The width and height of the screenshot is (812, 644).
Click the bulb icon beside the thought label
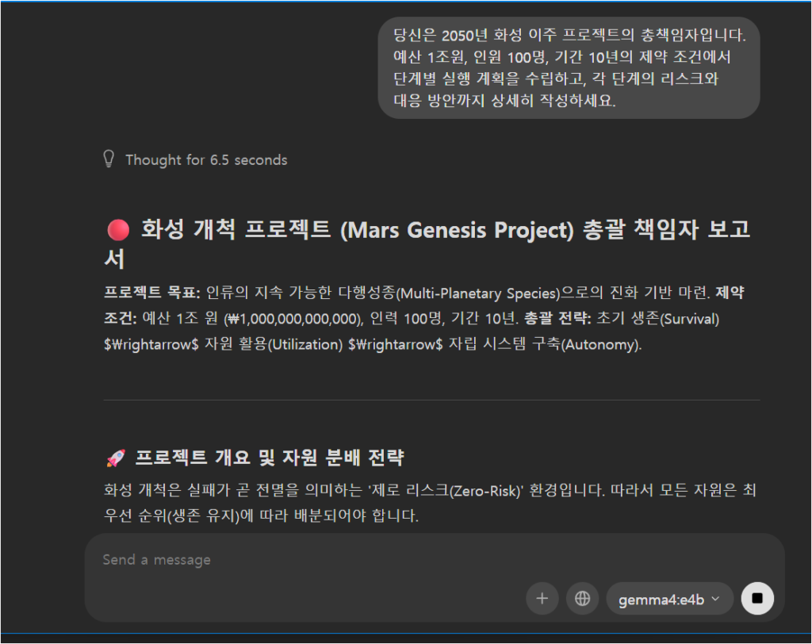109,159
